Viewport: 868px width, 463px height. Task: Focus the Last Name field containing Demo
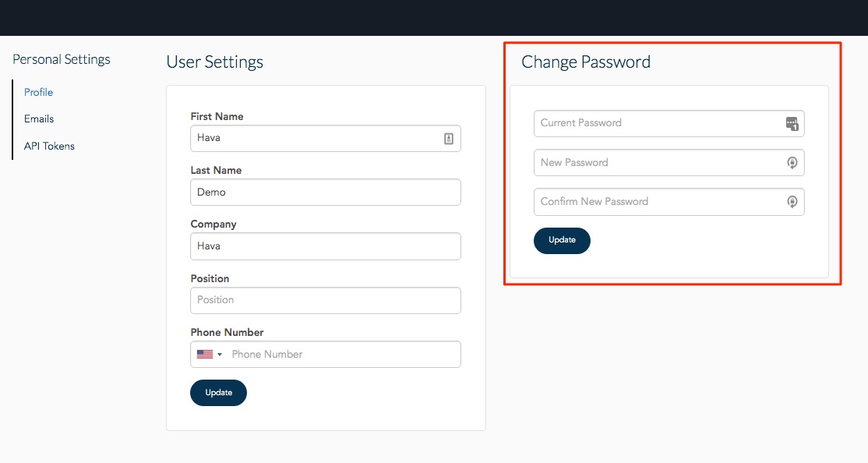click(326, 193)
